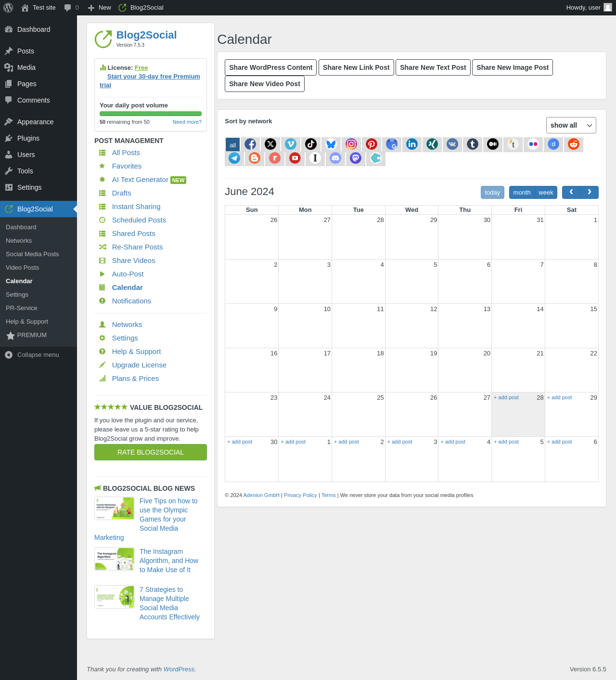Viewport: 616px width, 680px height.
Task: Click Share New Video Post
Action: pyautogui.click(x=265, y=84)
